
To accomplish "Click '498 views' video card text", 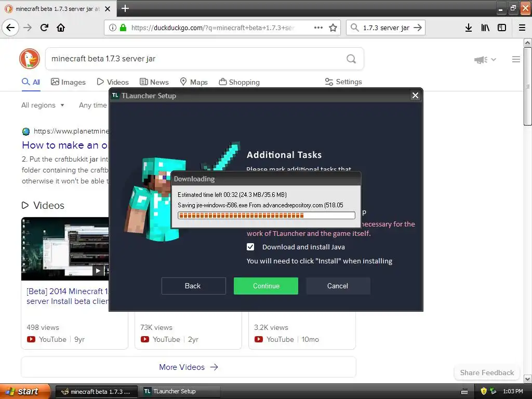I will click(x=43, y=327).
